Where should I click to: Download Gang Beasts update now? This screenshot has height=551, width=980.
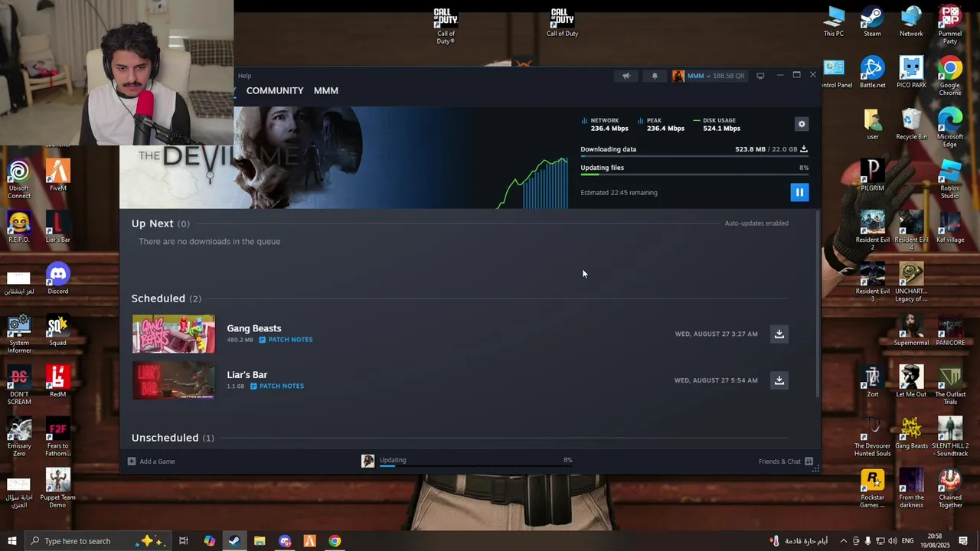[x=779, y=334]
